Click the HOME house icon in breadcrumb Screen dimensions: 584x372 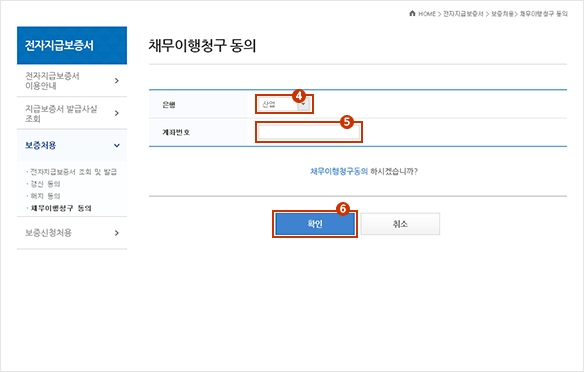[412, 13]
